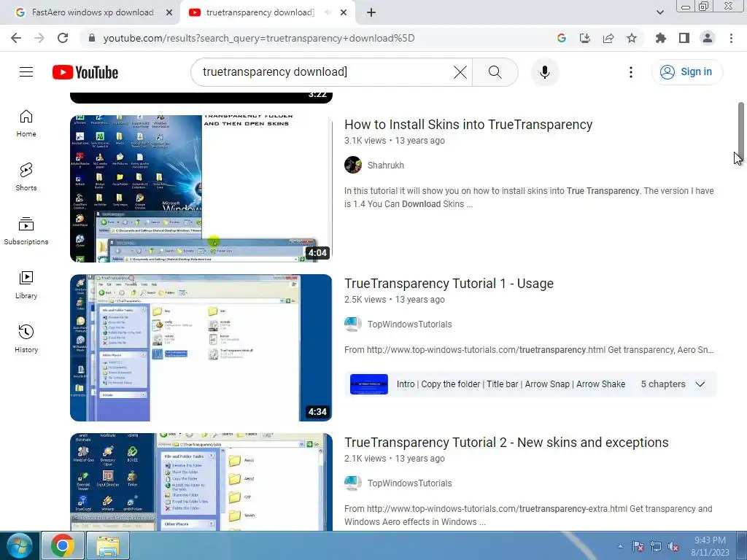The width and height of the screenshot is (747, 560).
Task: Click the Chrome taskbar icon
Action: (63, 545)
